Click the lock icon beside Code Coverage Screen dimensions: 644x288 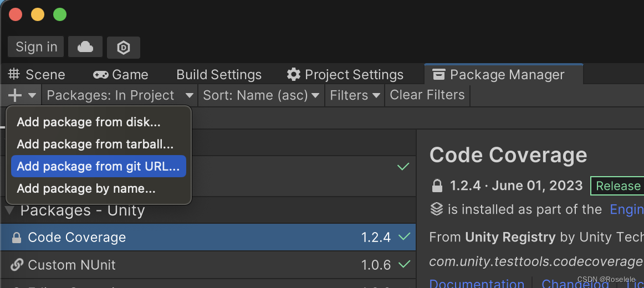point(17,238)
